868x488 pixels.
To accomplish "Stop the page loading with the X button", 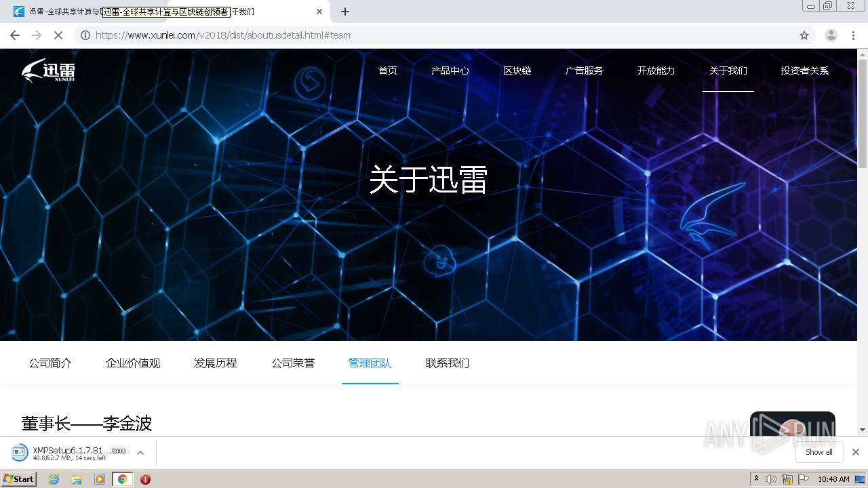I will click(58, 35).
